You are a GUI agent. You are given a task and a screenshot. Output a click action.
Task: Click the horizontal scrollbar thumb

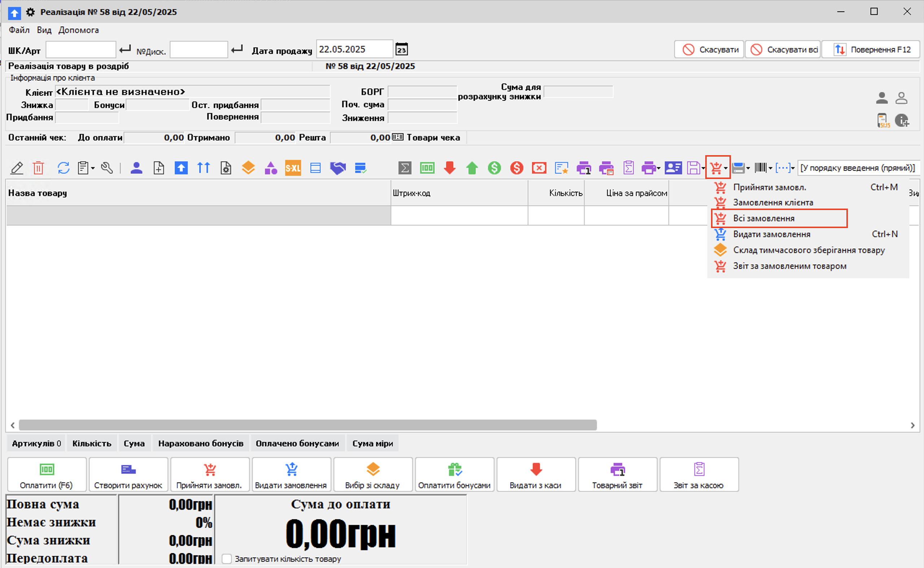coord(308,425)
